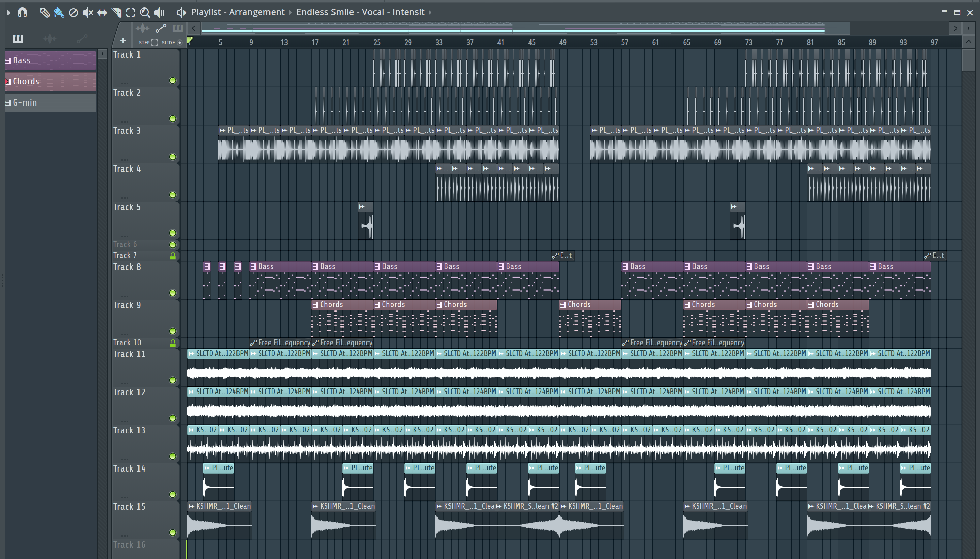Screen dimensions: 980x559
Task: Select the Zoom tool
Action: 145,12
